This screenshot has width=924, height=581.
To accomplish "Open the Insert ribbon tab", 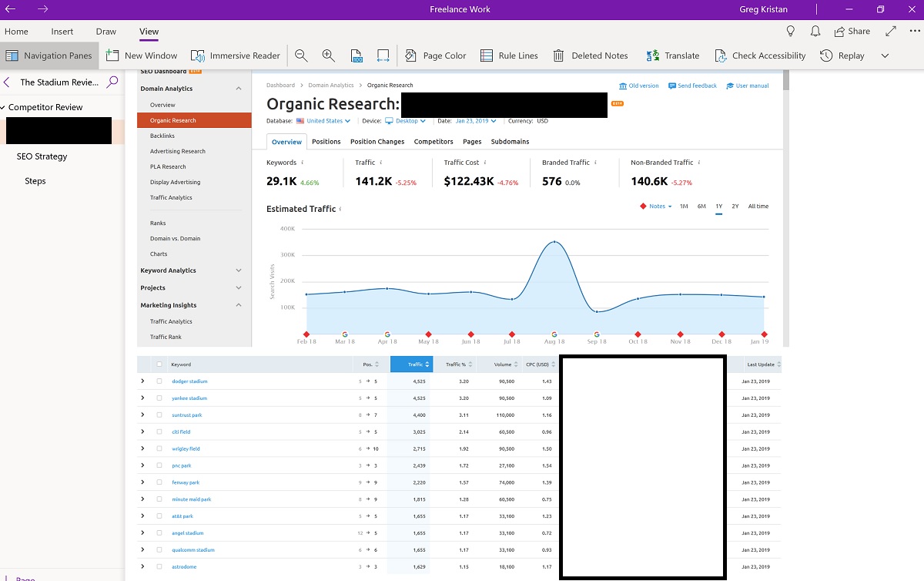I will 62,32.
